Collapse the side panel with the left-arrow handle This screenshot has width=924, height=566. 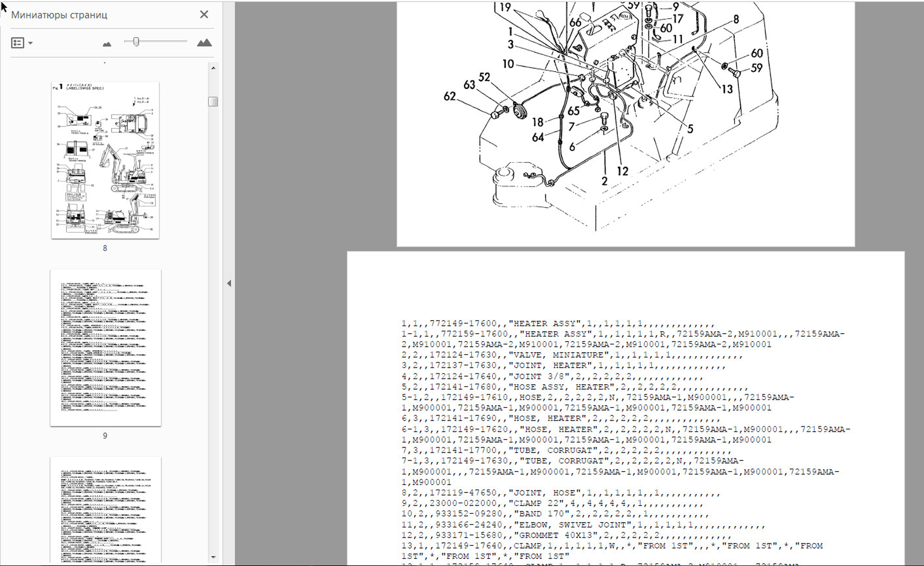click(229, 283)
